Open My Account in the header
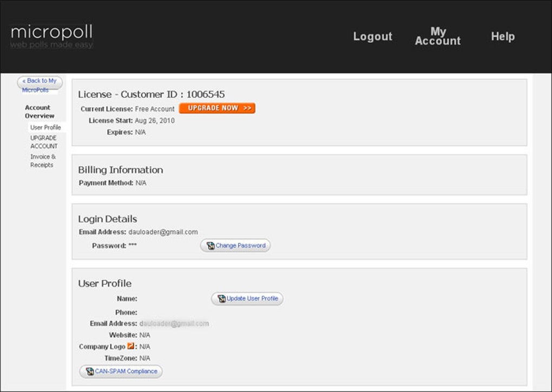 click(438, 36)
